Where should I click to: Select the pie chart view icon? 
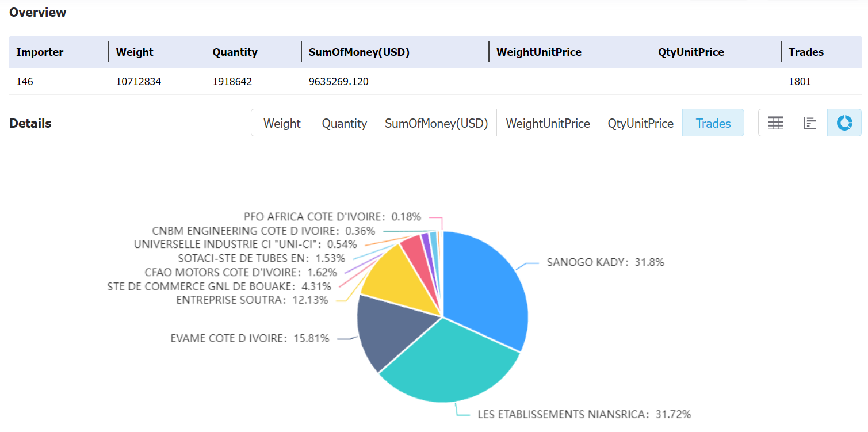tap(844, 123)
